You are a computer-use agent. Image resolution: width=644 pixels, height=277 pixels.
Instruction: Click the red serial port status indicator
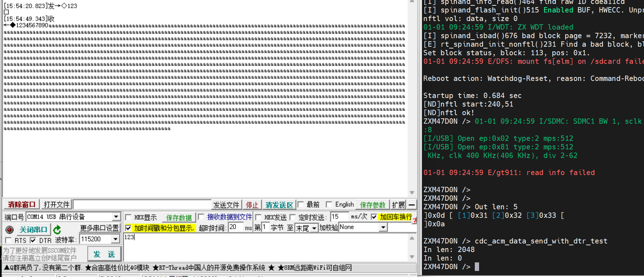(x=10, y=230)
